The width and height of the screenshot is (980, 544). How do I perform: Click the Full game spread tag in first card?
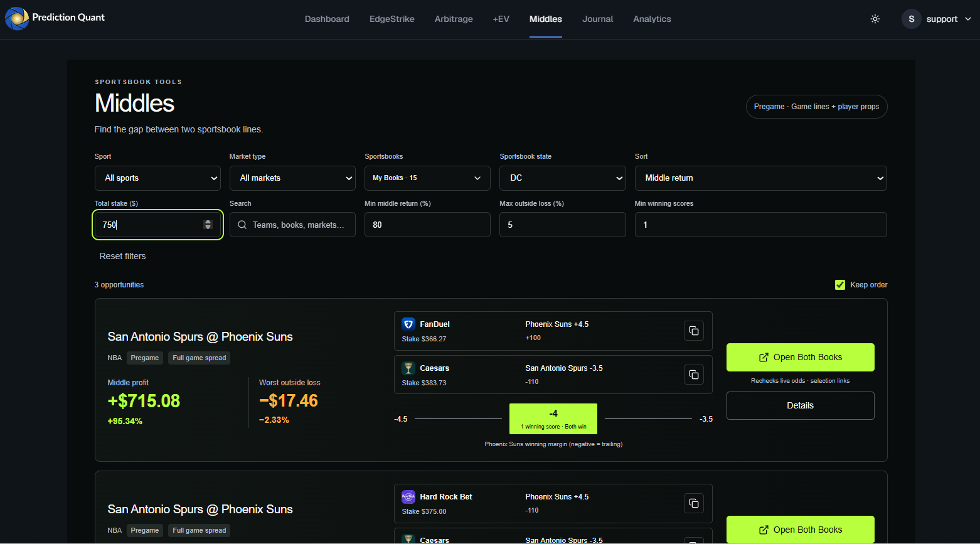[200, 358]
